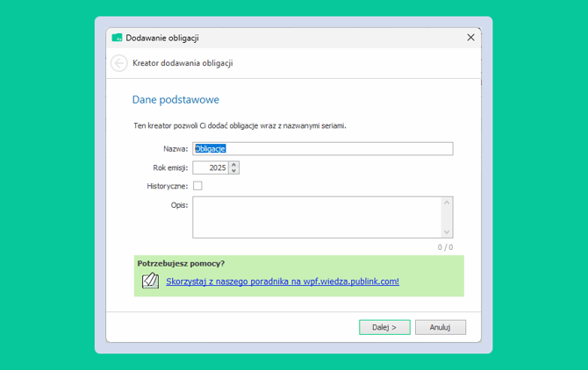Click the Opis scrollbar up arrow

pyautogui.click(x=446, y=203)
